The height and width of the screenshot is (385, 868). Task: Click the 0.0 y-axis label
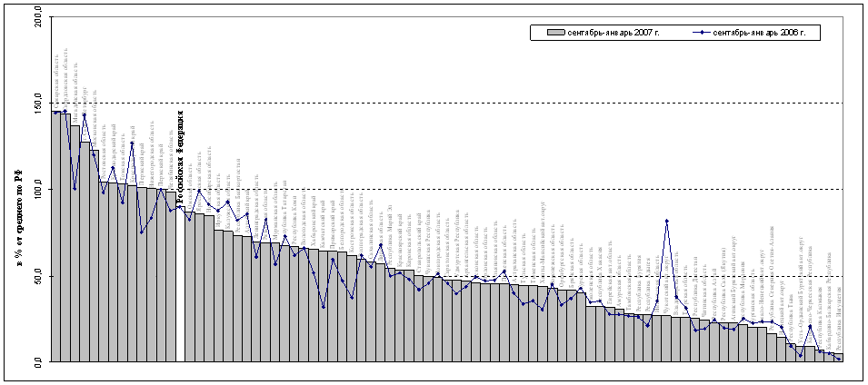pos(40,362)
